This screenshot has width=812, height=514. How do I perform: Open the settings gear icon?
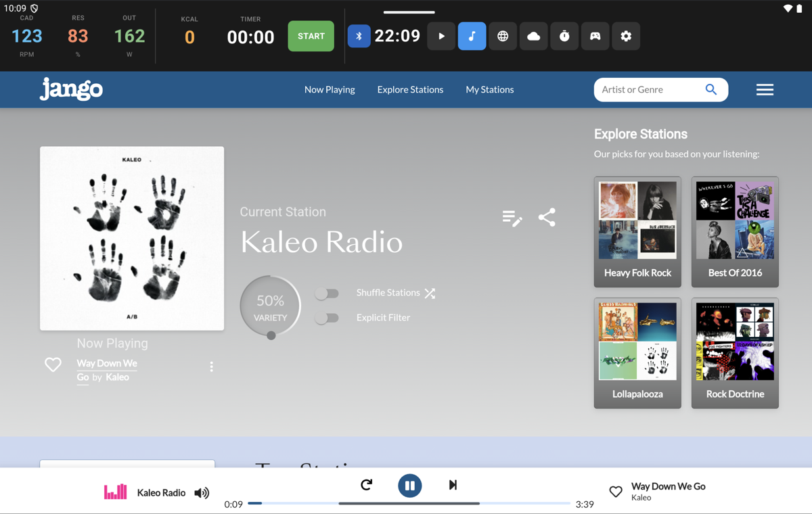[x=626, y=36]
